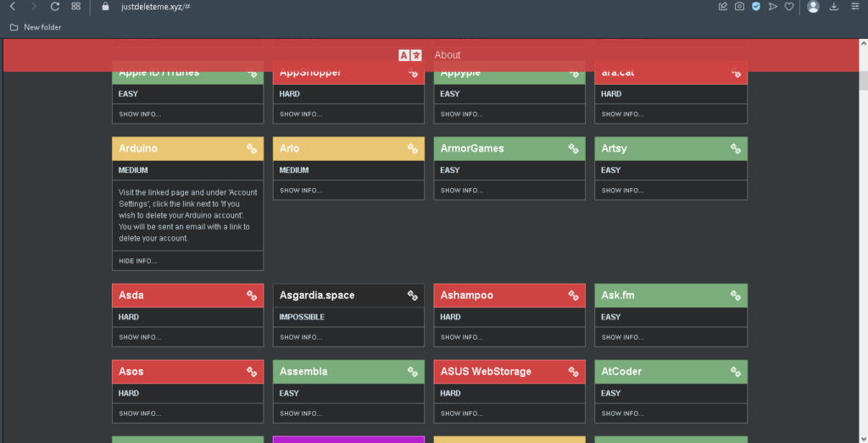Screen dimensions: 868x443
Task: Open the Asos link chain icon
Action: click(x=252, y=372)
